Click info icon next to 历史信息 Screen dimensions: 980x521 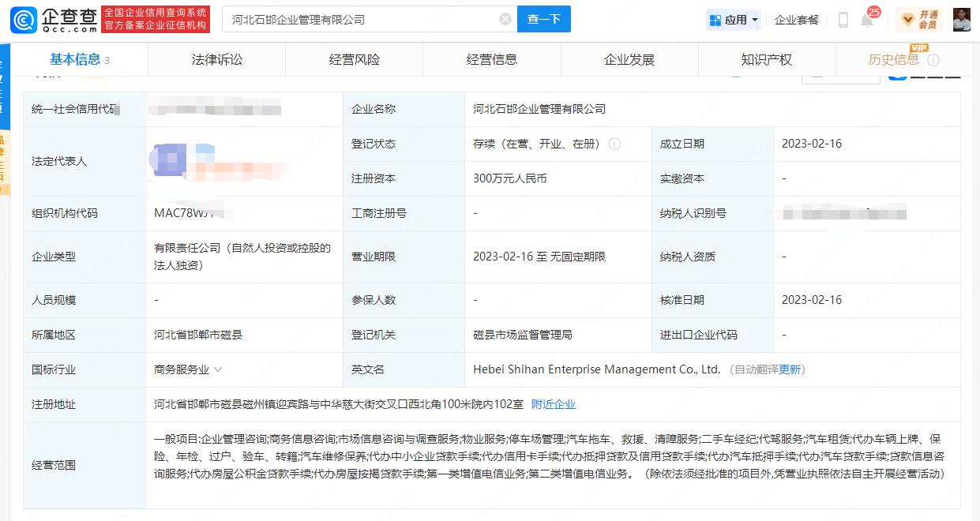pos(933,60)
